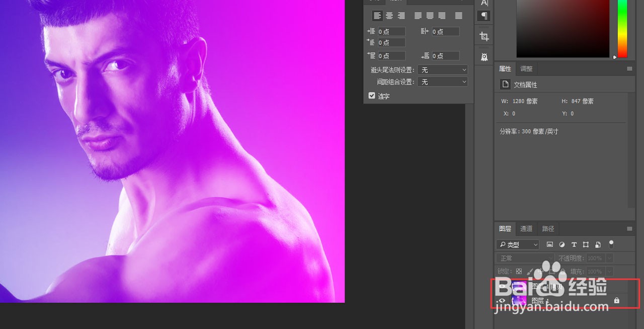Click the 分辨率: 300 像素/英寸 text
Image resolution: width=644 pixels, height=329 pixels.
pyautogui.click(x=529, y=131)
